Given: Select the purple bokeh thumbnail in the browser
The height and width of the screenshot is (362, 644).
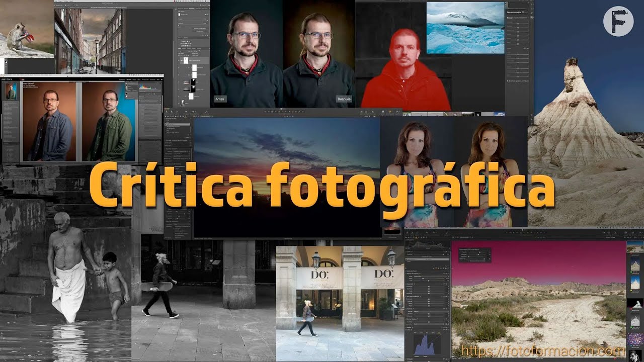Looking at the screenshot, I should pos(635,339).
